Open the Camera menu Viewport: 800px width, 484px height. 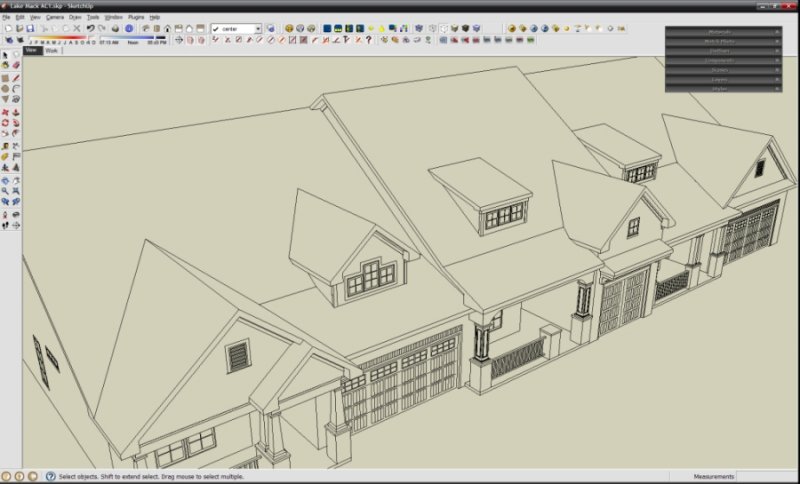(55, 17)
